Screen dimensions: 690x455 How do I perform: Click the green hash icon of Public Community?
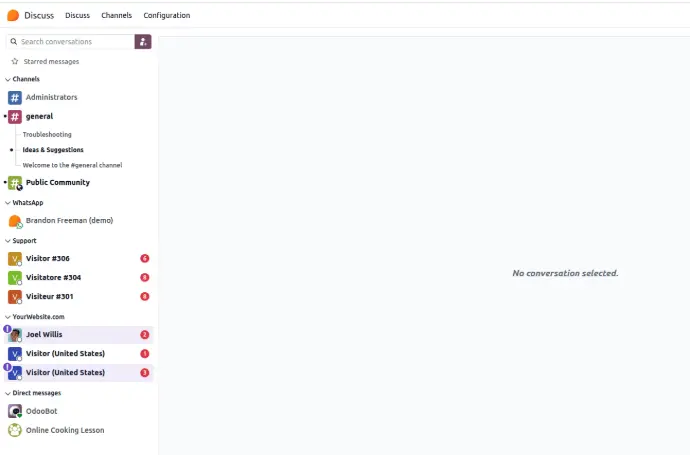(15, 183)
